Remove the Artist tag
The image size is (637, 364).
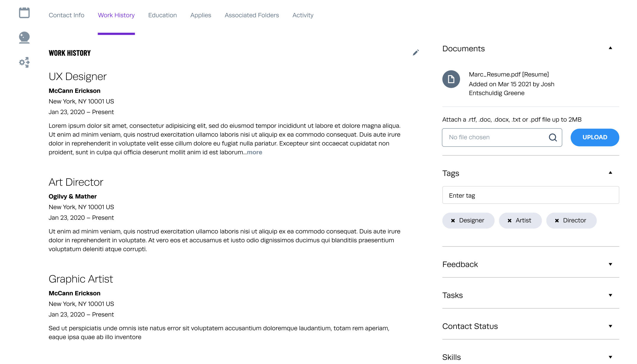(x=510, y=220)
